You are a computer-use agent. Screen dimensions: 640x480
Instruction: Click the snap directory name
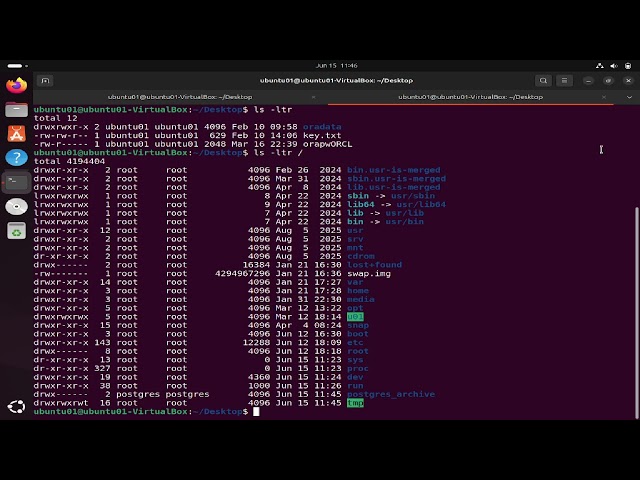tap(358, 325)
